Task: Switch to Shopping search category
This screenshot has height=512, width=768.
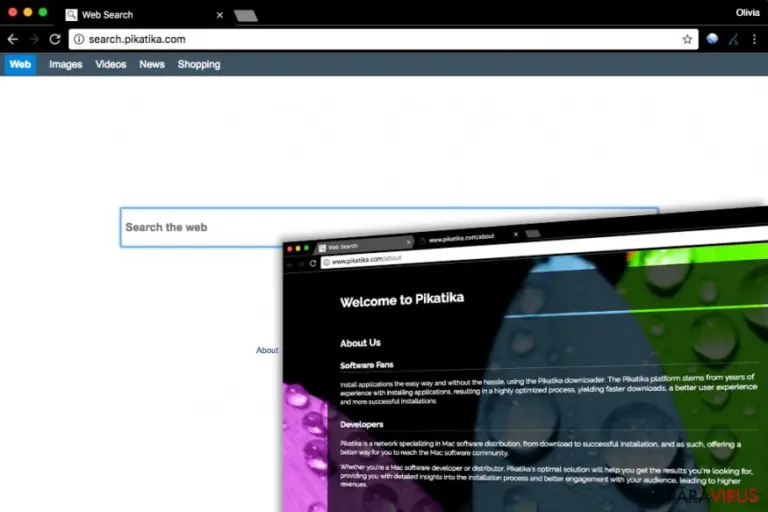Action: 199,65
